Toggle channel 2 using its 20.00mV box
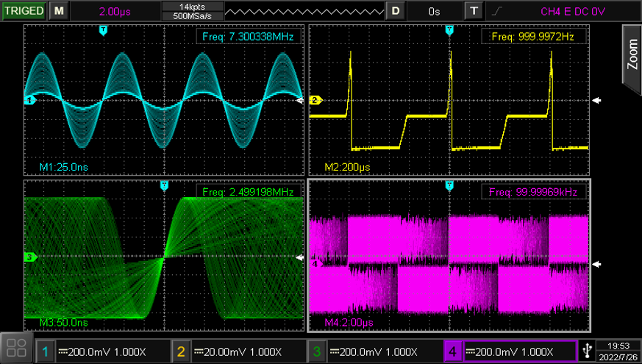This screenshot has height=364, width=642. 237,351
